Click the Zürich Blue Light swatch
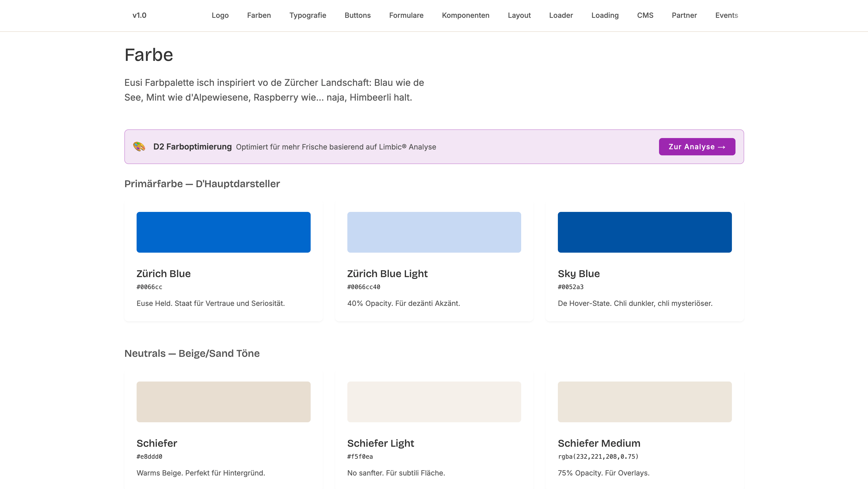Screen dimensions: 868x489 434,232
